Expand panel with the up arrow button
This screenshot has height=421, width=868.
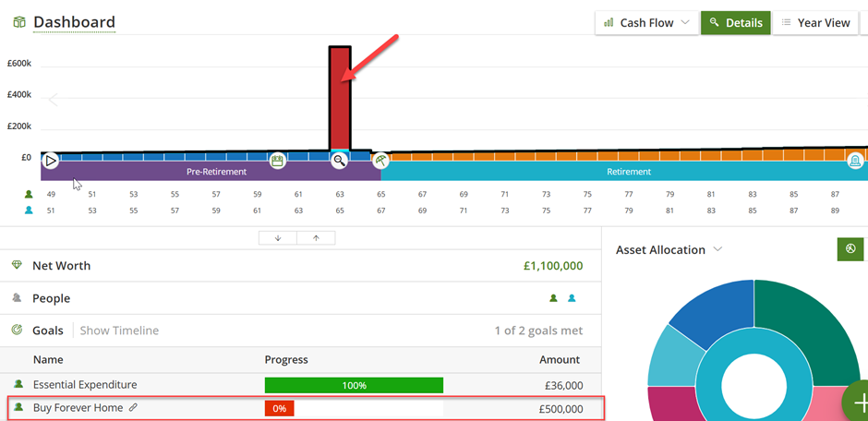click(316, 238)
